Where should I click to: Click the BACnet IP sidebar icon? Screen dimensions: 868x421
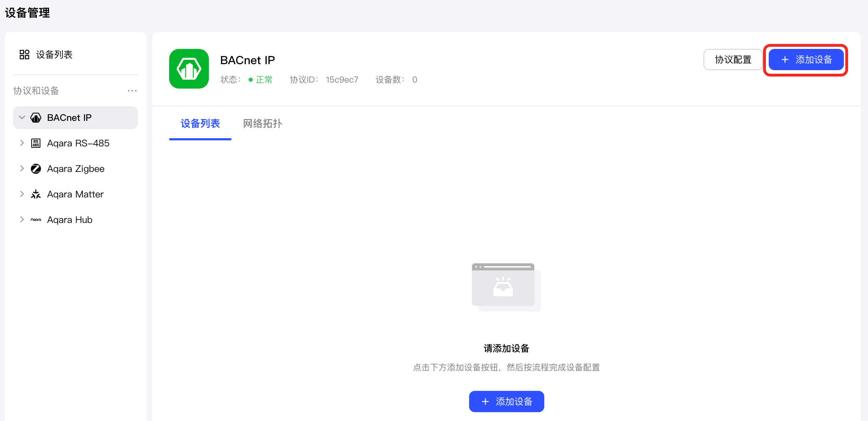pyautogui.click(x=36, y=118)
